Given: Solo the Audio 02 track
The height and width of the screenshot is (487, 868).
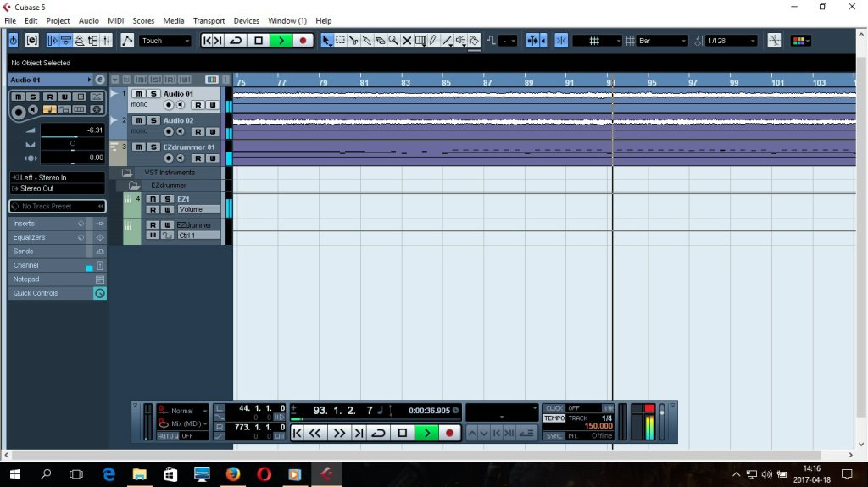Looking at the screenshot, I should point(153,120).
